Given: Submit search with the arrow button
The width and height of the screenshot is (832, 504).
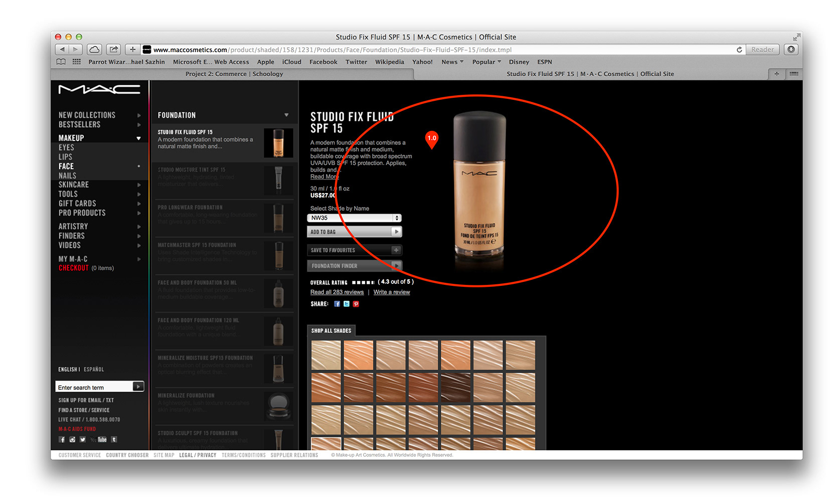Looking at the screenshot, I should pos(138,387).
